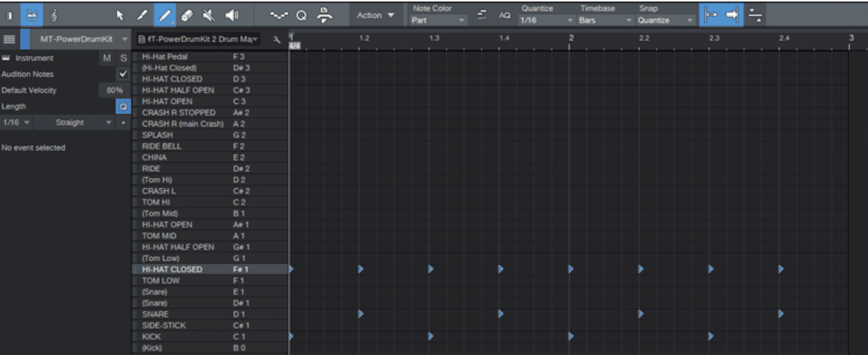The height and width of the screenshot is (355, 868).
Task: Open the Snap Quantize dropdown
Action: pos(665,20)
